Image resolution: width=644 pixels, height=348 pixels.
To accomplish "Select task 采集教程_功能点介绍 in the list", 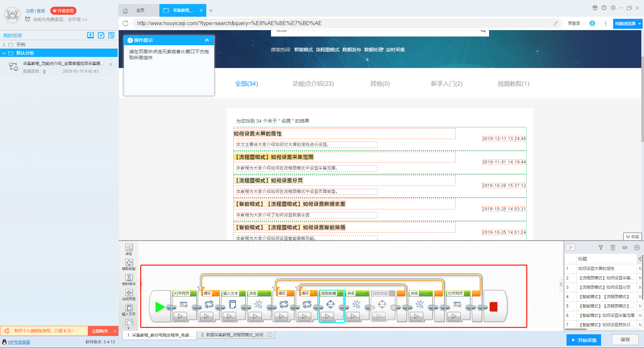I will (59, 67).
